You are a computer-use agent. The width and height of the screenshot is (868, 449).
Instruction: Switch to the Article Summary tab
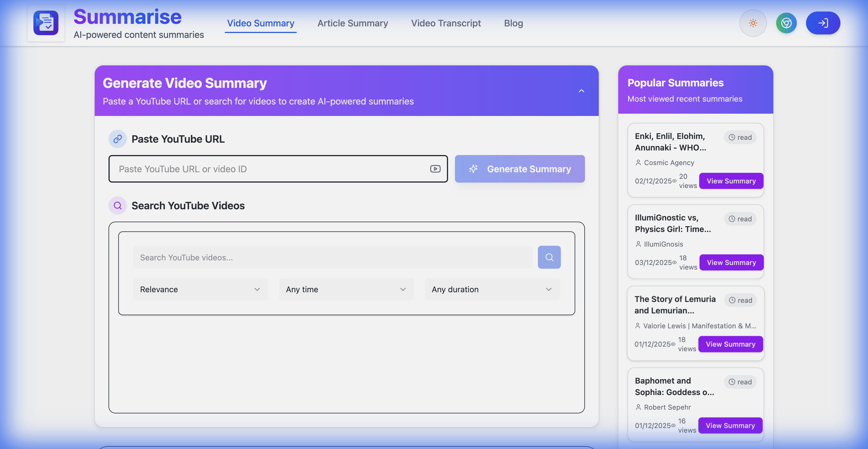(x=352, y=23)
